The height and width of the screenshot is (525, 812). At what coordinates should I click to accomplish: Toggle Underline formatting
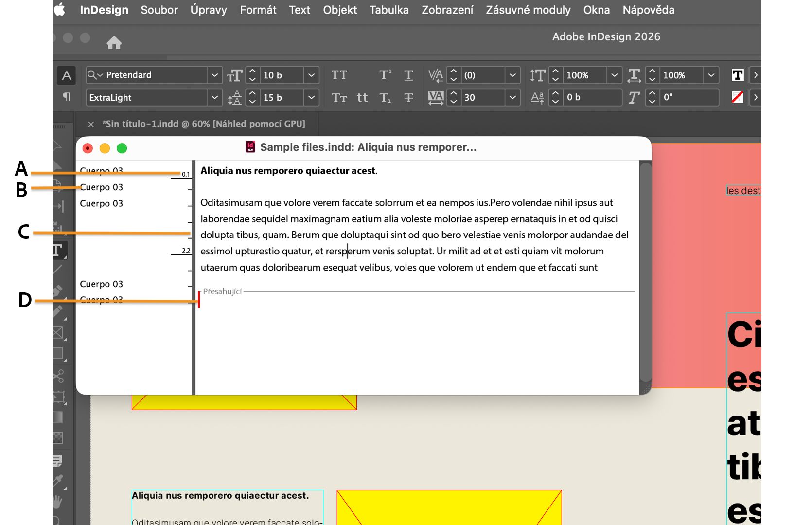(x=408, y=75)
